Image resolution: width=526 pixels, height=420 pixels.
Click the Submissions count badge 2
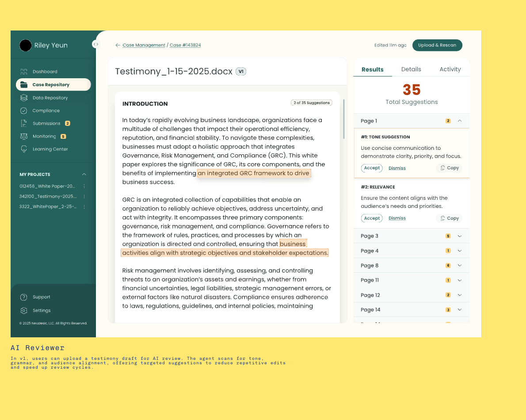tap(68, 123)
